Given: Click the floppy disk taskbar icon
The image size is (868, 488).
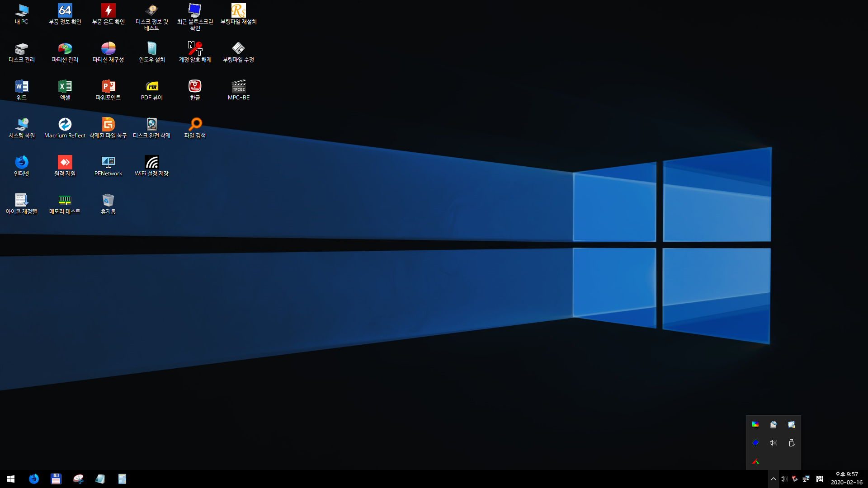Looking at the screenshot, I should (56, 479).
